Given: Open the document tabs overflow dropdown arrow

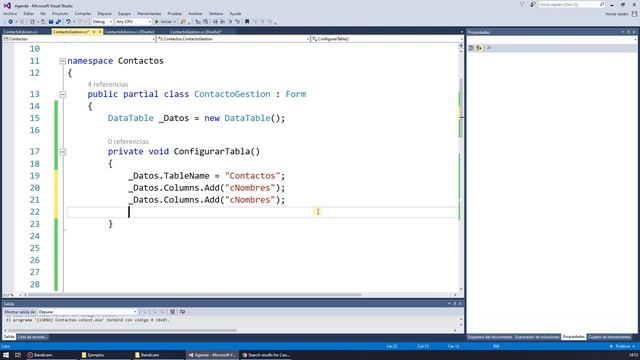Looking at the screenshot, I should tap(462, 32).
